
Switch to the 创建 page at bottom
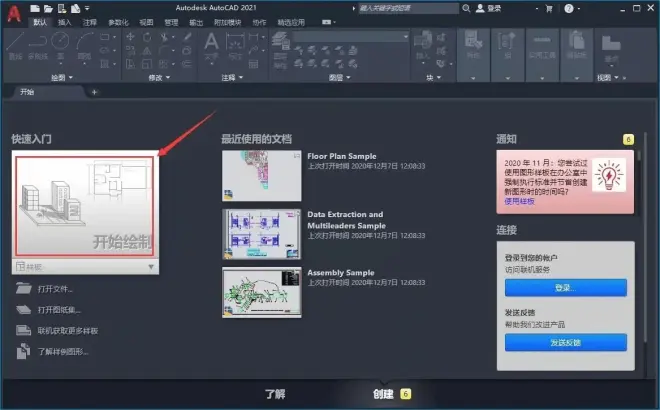(383, 394)
